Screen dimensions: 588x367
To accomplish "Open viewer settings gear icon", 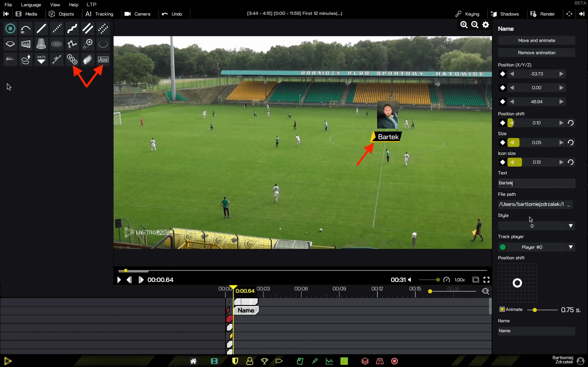I will pos(486,25).
